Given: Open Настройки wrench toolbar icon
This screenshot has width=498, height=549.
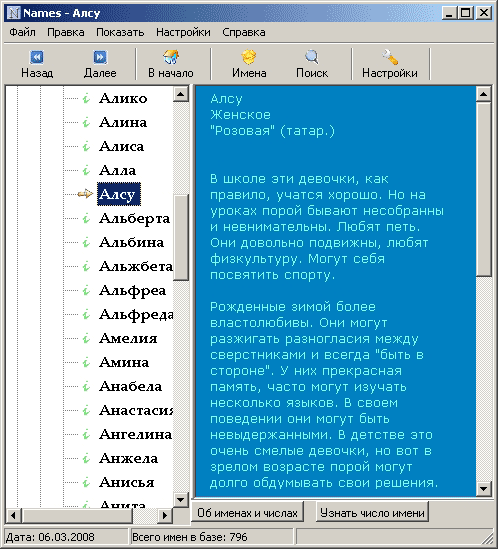Looking at the screenshot, I should pos(390,57).
